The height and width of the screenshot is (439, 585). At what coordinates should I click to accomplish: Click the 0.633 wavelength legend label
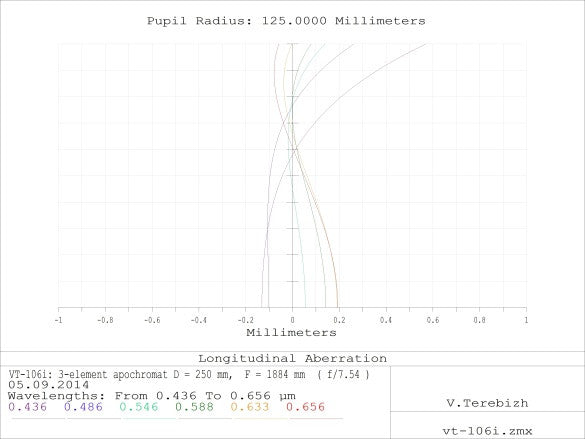tap(250, 407)
